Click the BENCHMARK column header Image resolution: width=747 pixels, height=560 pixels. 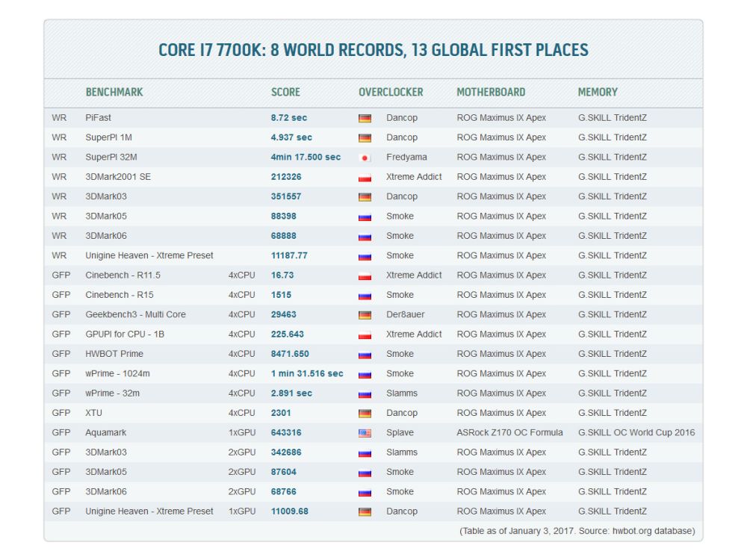[114, 92]
